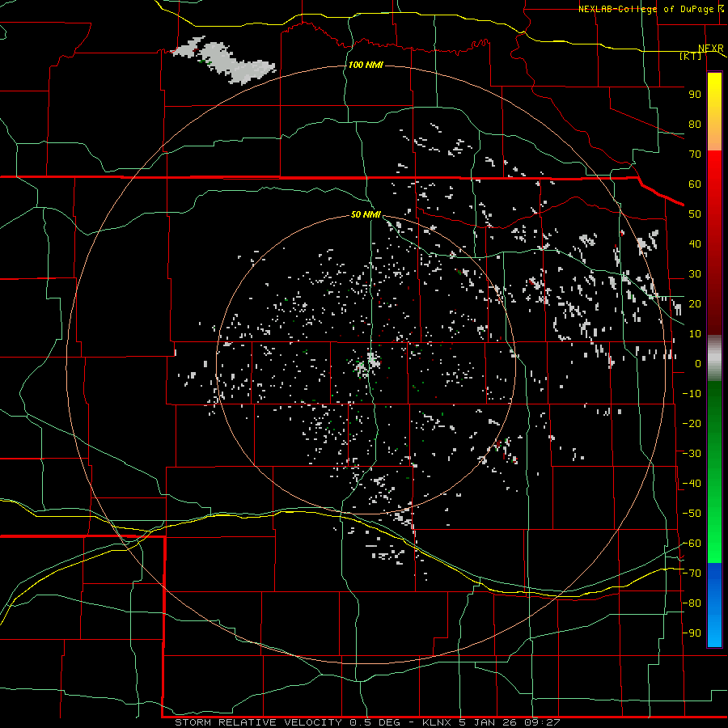Screen dimensions: 728x728
Task: Click the 100 NMI range ring label
Action: [x=366, y=65]
